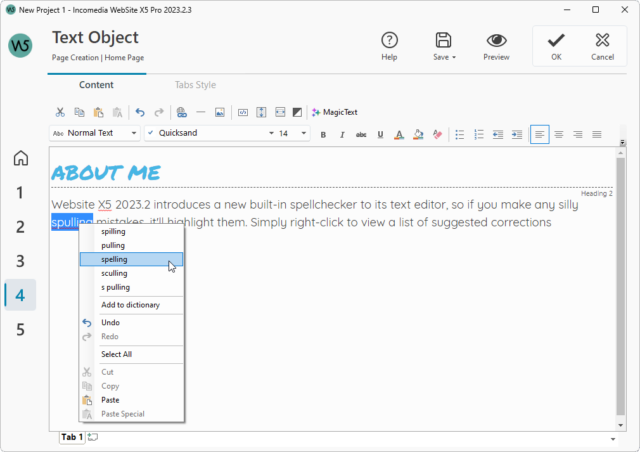Expand the toolbar overflow arrow
This screenshot has height=452, width=640.
[622, 142]
